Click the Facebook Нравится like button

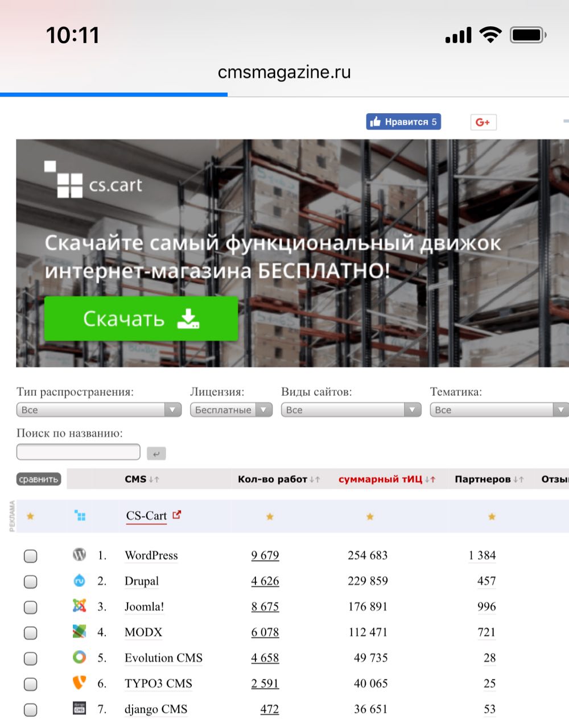point(403,122)
